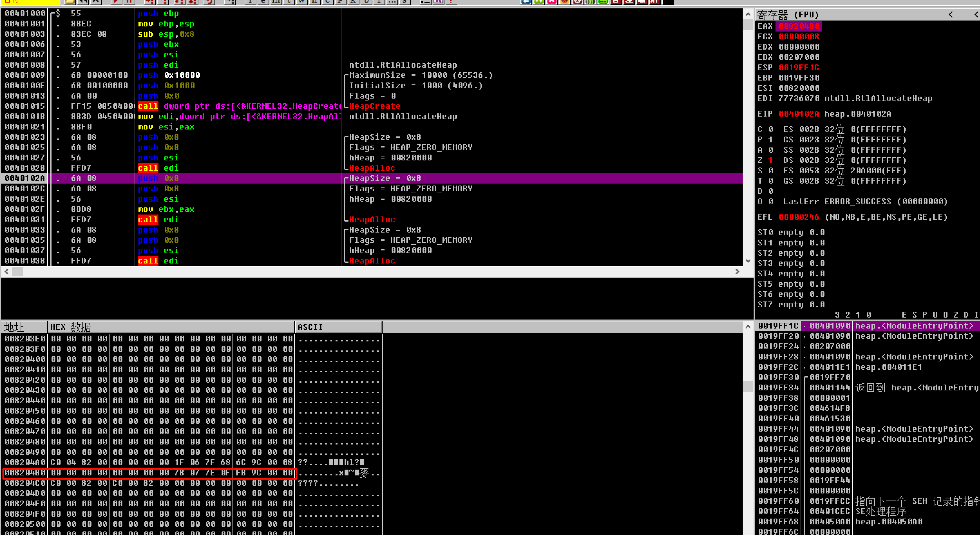This screenshot has width=980, height=535.
Task: Select the 'mov esi,eax' instruction row
Action: 372,127
